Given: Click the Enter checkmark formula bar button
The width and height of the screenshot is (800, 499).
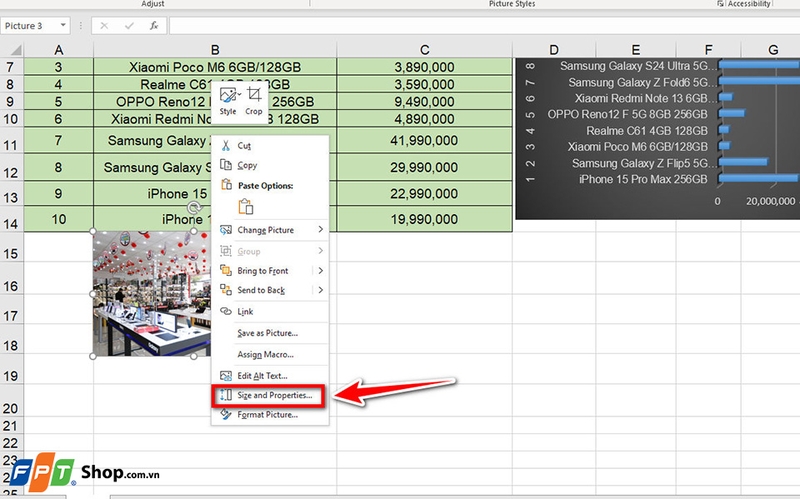Looking at the screenshot, I should 129,26.
